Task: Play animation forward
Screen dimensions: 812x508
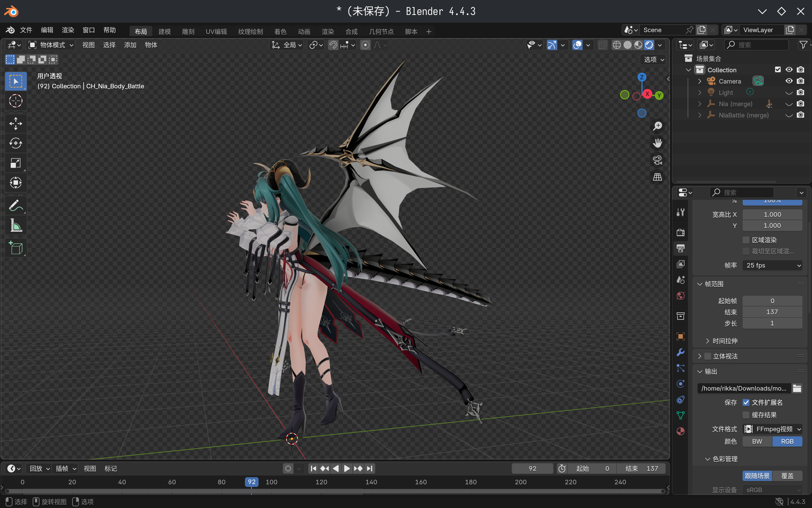Action: coord(347,468)
